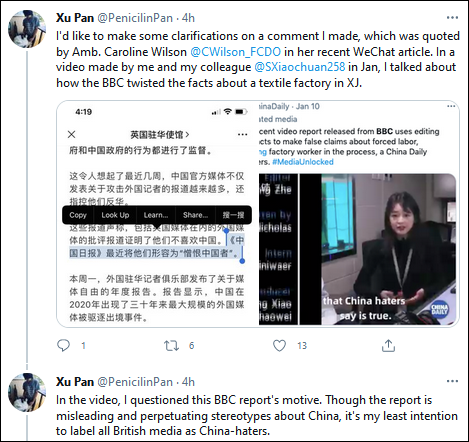The image size is (469, 442).
Task: Open the @SXiaochuan258 mention link
Action: [299, 67]
